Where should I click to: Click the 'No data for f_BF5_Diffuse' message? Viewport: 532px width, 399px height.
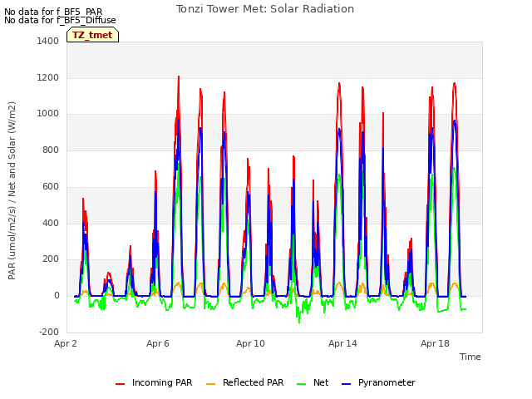click(x=60, y=20)
